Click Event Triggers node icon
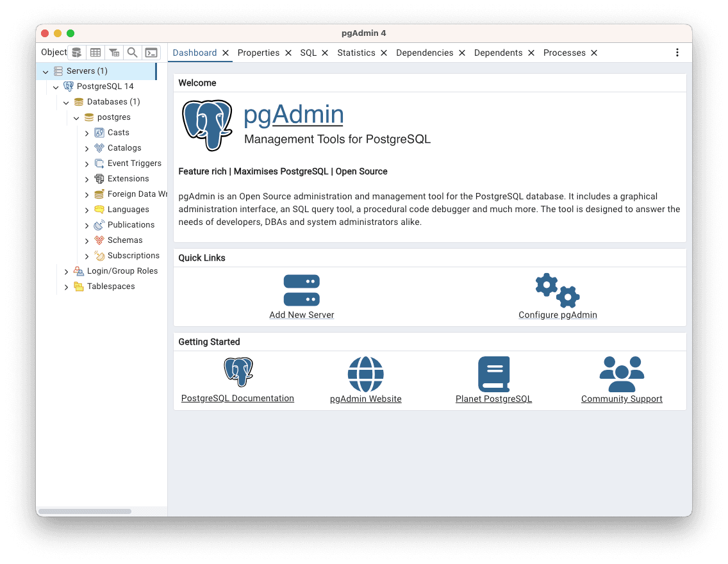 click(x=99, y=163)
